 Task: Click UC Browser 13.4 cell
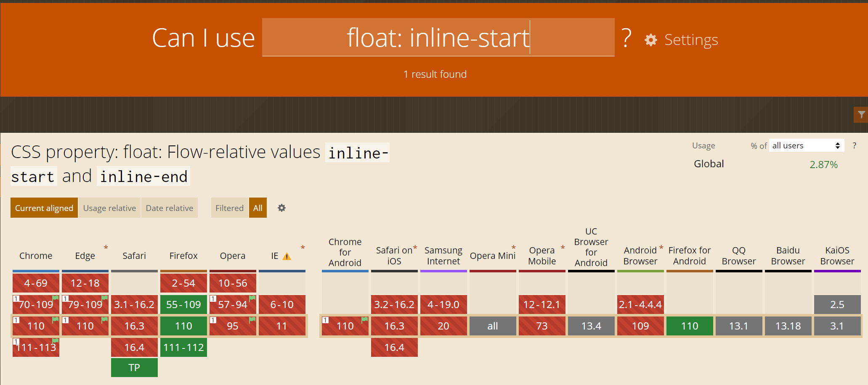(591, 326)
